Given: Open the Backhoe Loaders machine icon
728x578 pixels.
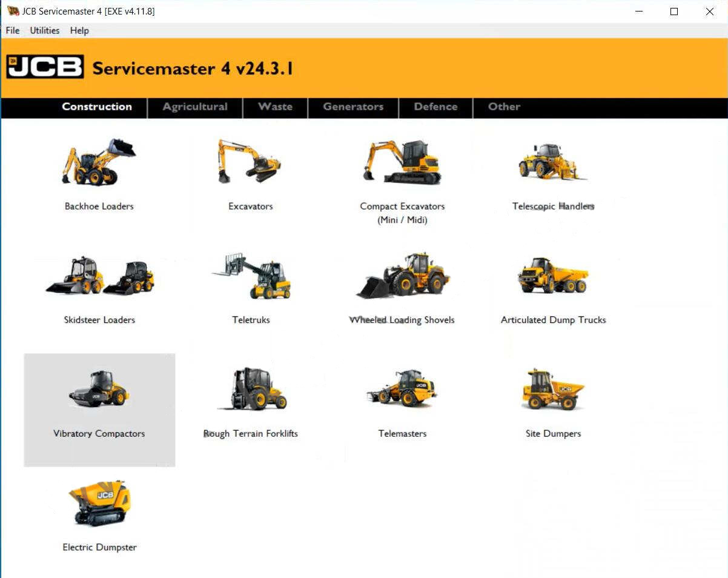Looking at the screenshot, I should [99, 162].
